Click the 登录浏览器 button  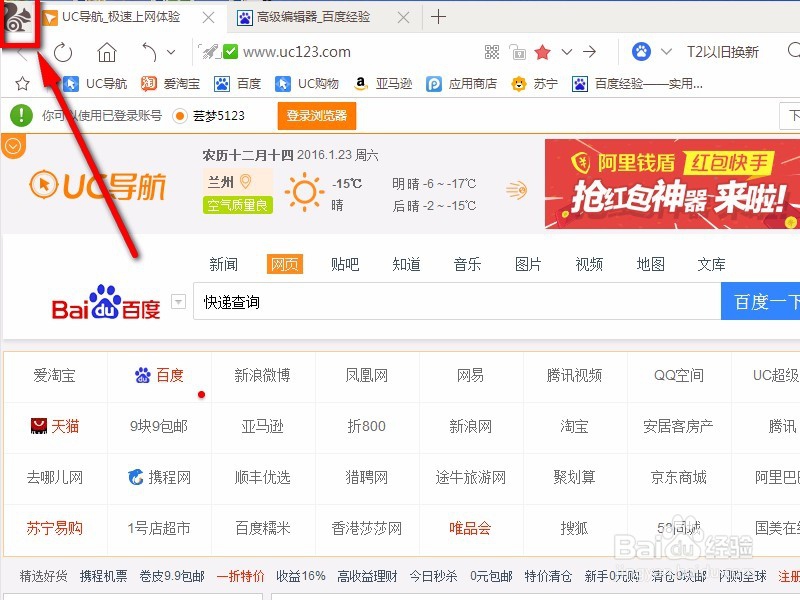point(316,116)
